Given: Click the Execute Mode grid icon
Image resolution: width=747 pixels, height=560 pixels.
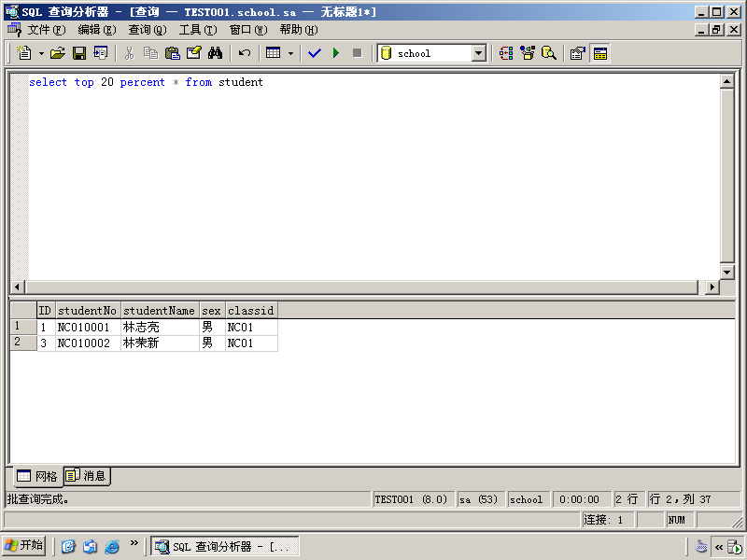Looking at the screenshot, I should click(273, 53).
